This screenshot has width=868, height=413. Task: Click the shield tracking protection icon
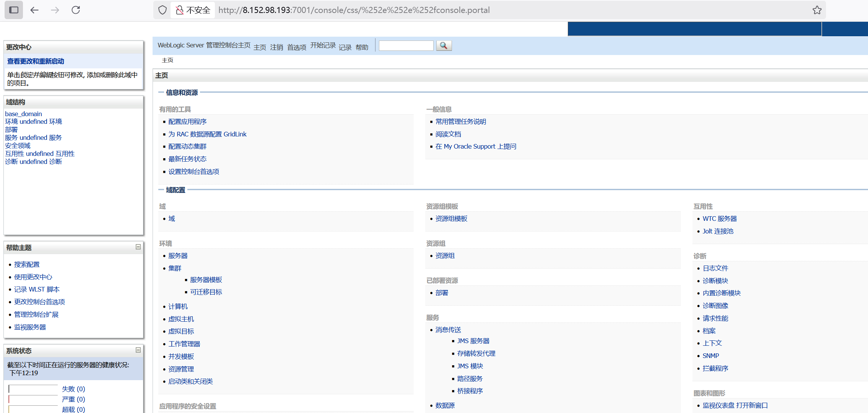163,10
